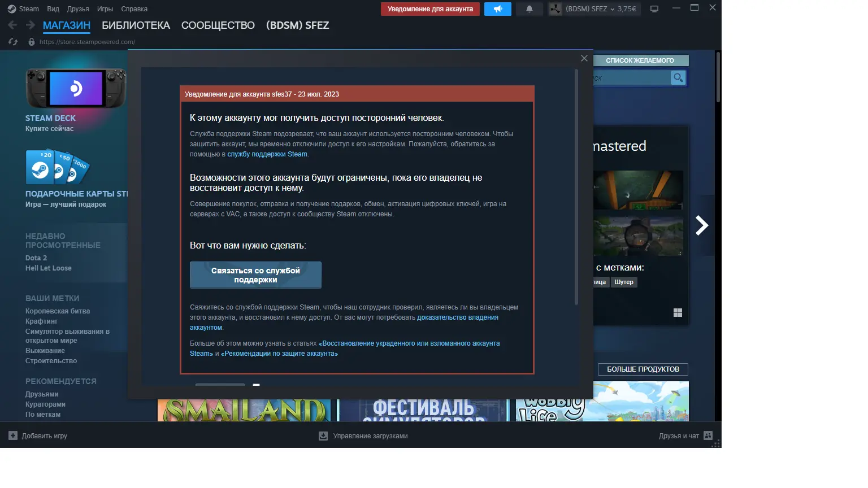Reload the store page
This screenshot has width=868, height=488.
(13, 42)
